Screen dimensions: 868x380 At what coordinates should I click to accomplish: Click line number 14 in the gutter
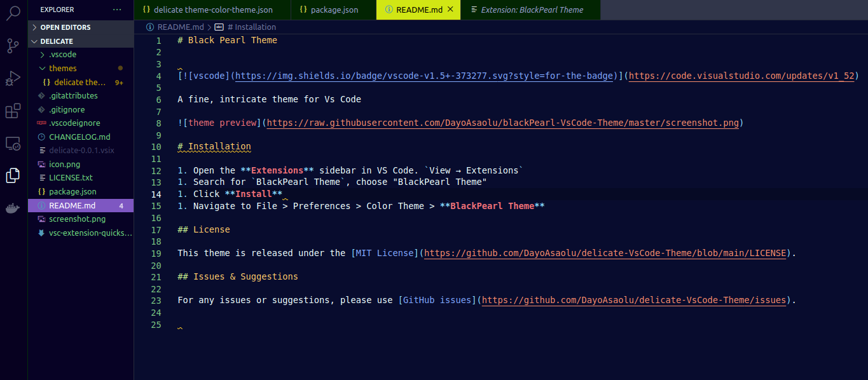click(x=156, y=194)
